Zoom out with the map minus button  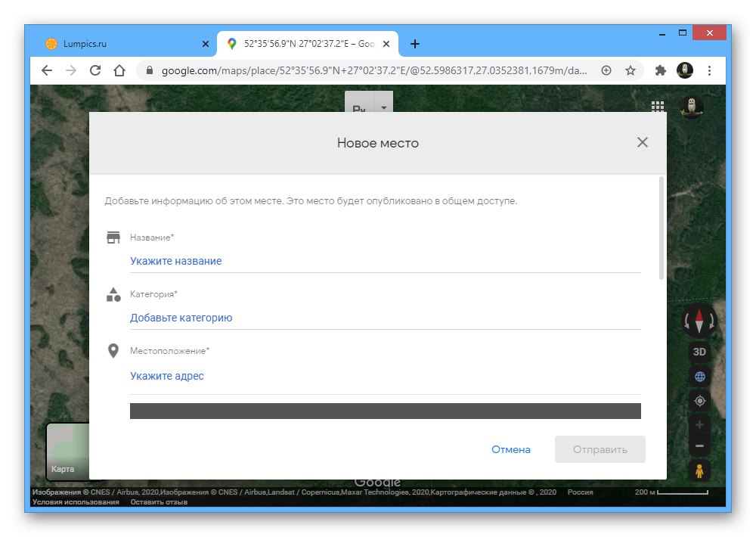coord(699,445)
